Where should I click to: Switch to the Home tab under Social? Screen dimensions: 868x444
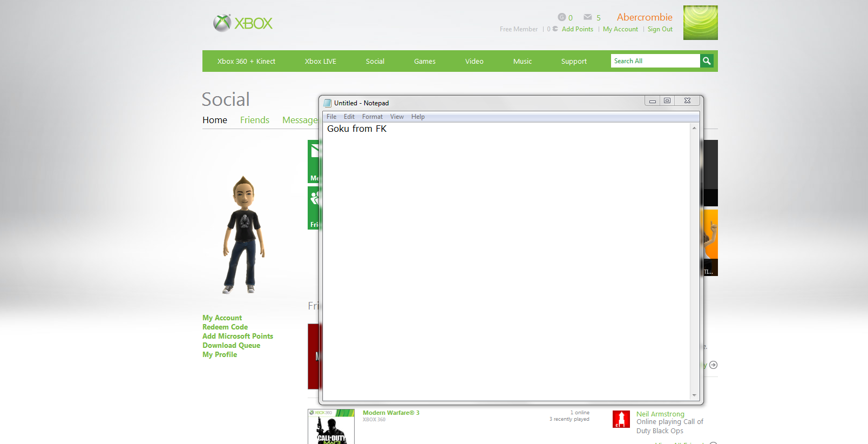(215, 120)
